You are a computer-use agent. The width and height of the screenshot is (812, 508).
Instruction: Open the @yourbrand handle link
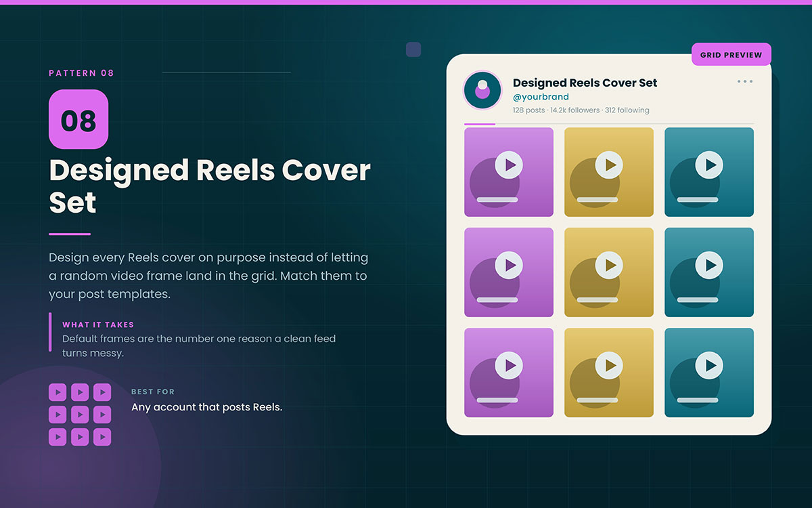541,98
